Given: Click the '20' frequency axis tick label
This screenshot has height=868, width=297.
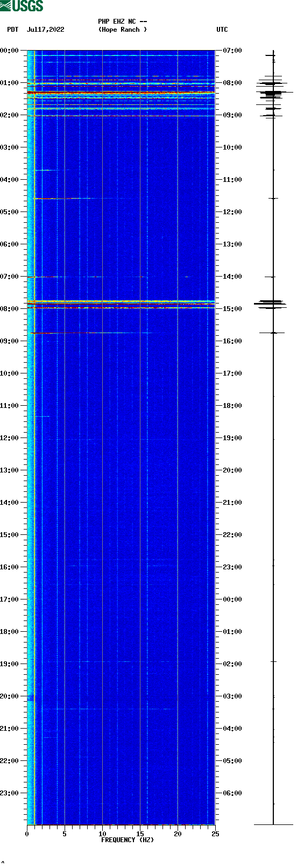Looking at the screenshot, I should (x=178, y=834).
